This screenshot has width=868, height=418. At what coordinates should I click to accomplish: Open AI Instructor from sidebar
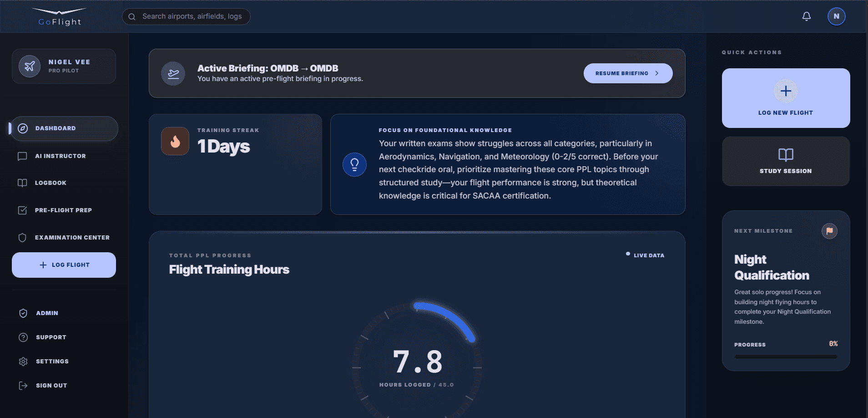point(64,156)
